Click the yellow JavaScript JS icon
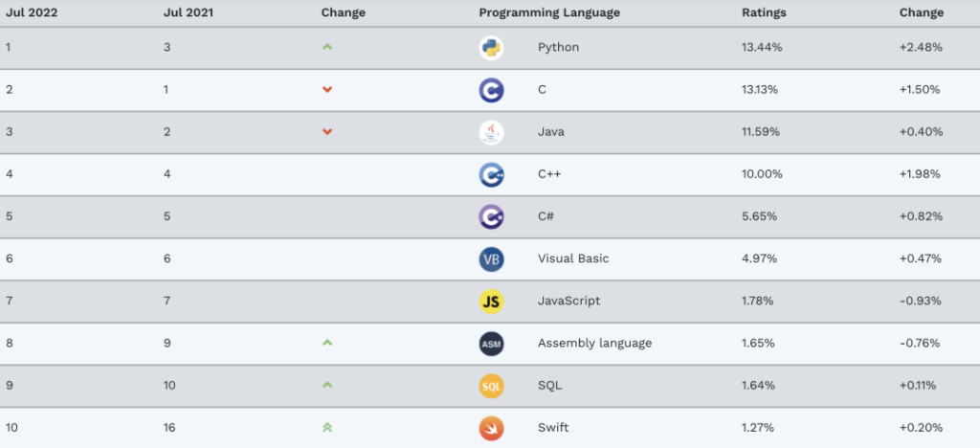Screen dimensions: 980x448 click(491, 301)
